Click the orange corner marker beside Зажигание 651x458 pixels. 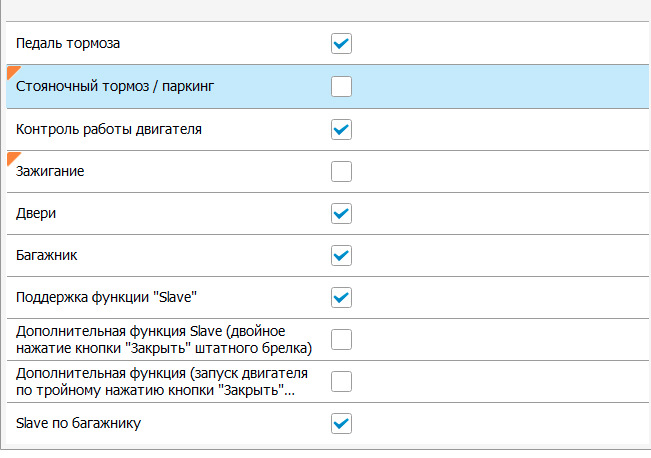point(12,156)
